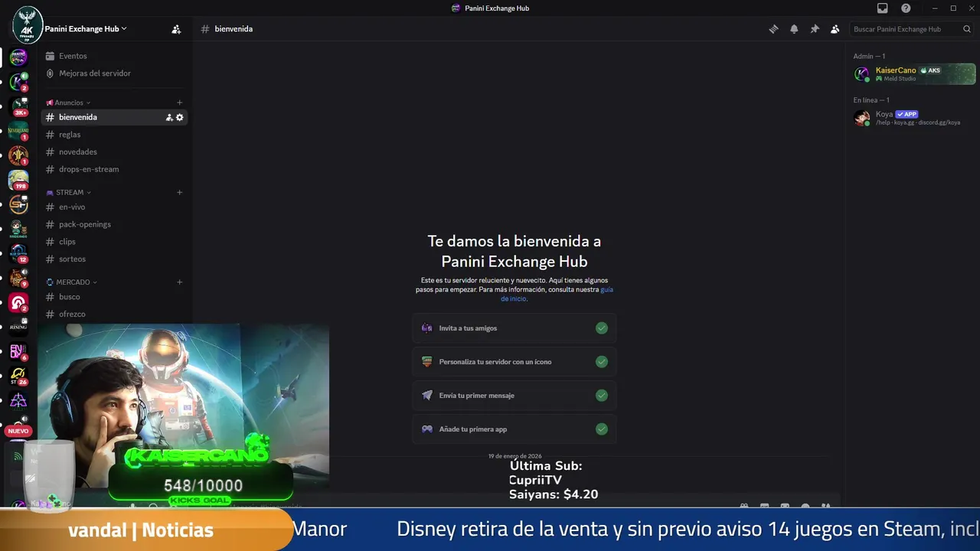Go to the reglas channel
This screenshot has width=980, height=551.
116,135
